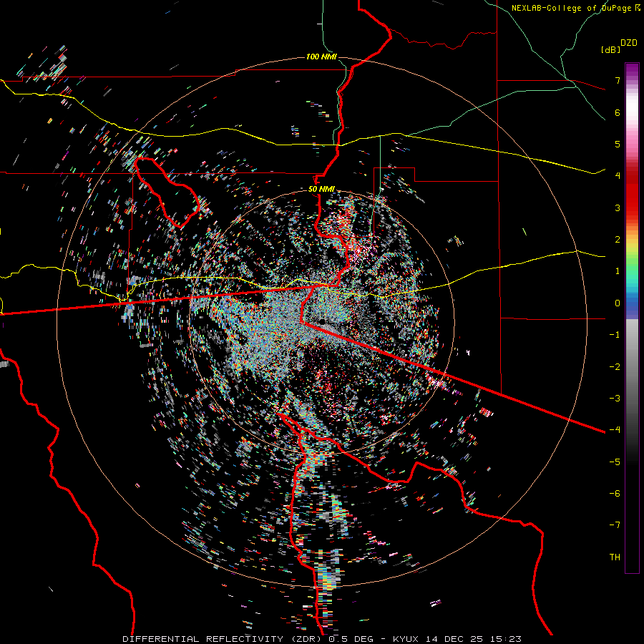Click the -1 value on color scale

[x=615, y=335]
